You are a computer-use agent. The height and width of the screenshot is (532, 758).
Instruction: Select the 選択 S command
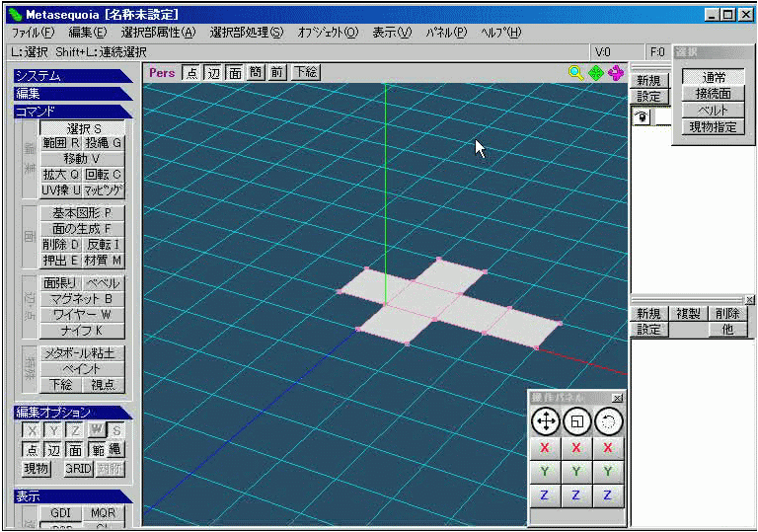pyautogui.click(x=83, y=128)
